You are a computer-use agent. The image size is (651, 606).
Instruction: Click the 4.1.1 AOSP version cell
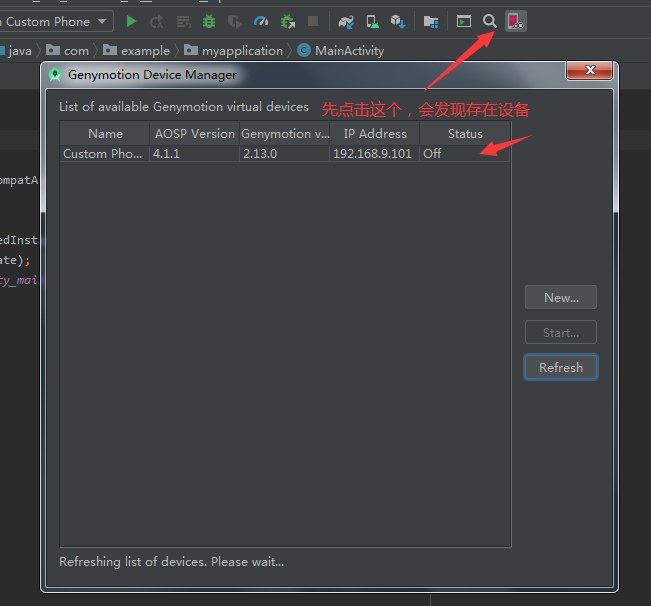coord(194,154)
